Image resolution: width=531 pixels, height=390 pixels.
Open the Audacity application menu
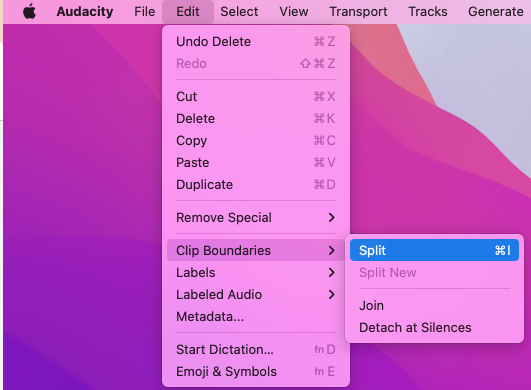[85, 12]
